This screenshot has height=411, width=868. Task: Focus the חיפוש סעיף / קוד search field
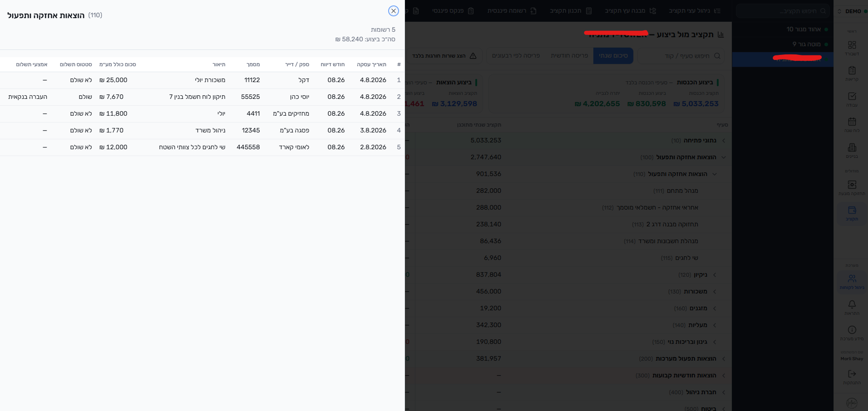point(681,56)
